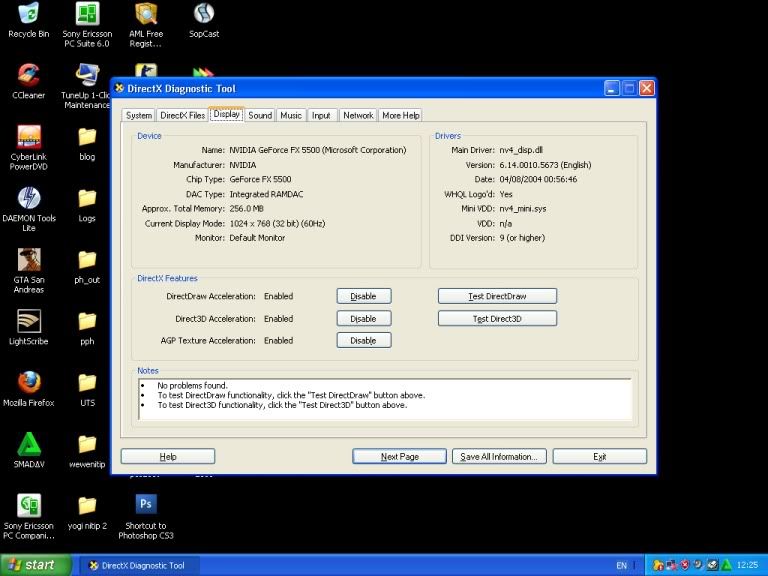768x576 pixels.
Task: Click the network computers tray icon
Action: click(x=671, y=565)
